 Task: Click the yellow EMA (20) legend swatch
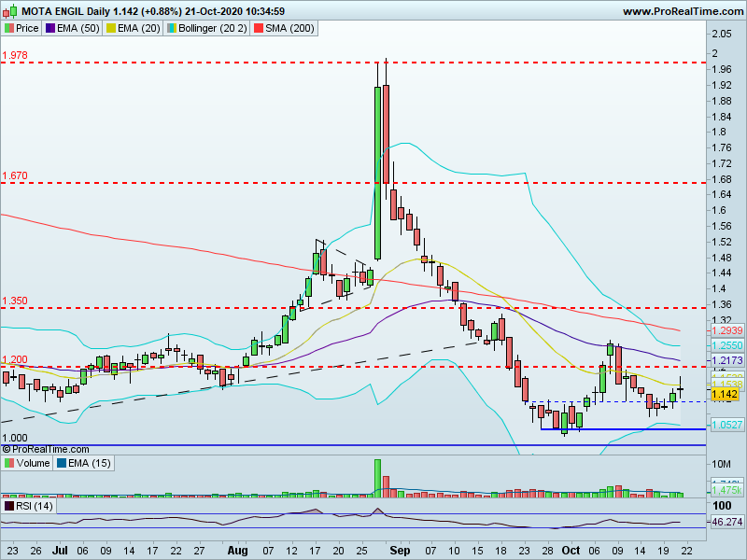click(111, 28)
